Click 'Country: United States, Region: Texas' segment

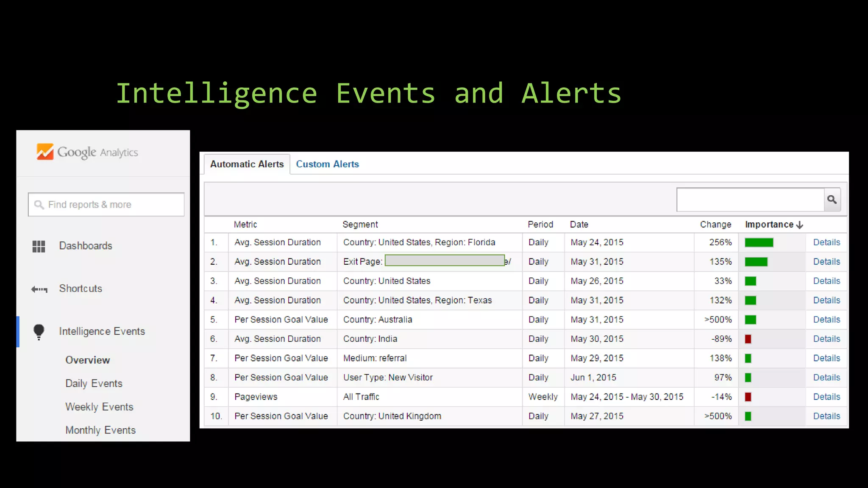(417, 300)
